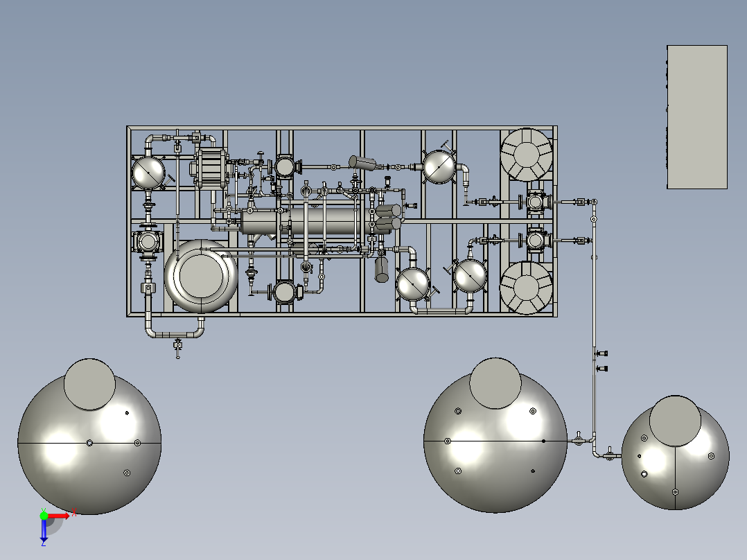This screenshot has height=560, width=747.
Task: Click the green Y axis ball at triad origin
Action: [x=44, y=516]
